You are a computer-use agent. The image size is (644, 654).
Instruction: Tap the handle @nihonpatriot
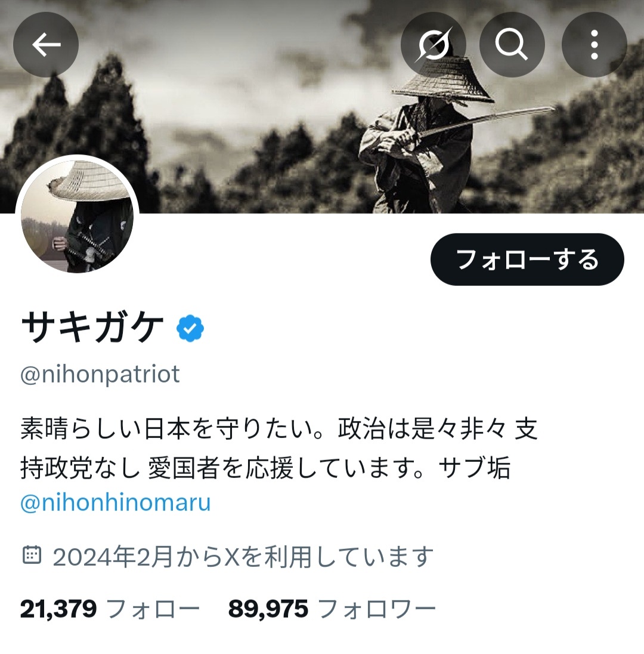coord(100,374)
